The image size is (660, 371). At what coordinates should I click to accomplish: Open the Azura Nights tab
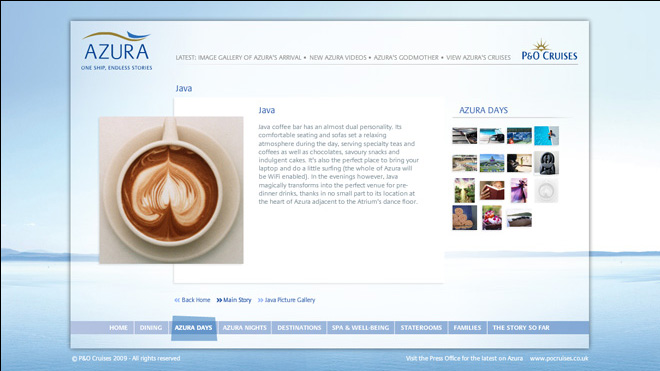pos(245,328)
